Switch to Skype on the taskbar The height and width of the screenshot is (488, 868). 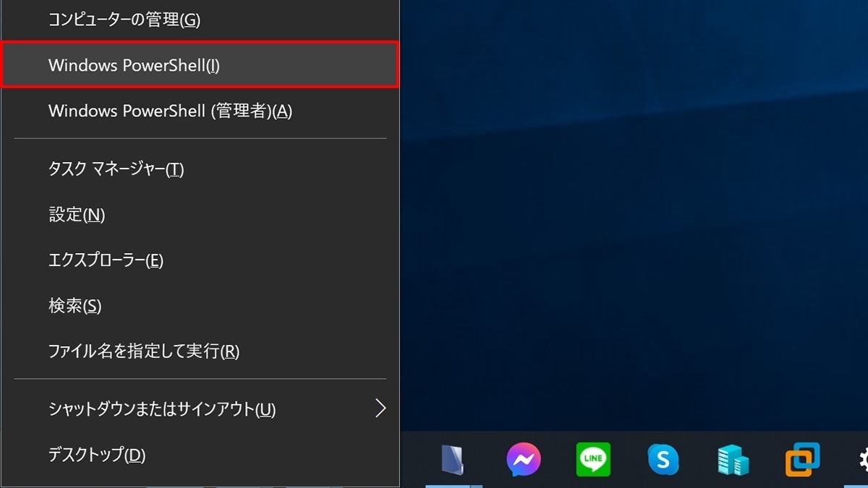pos(663,460)
